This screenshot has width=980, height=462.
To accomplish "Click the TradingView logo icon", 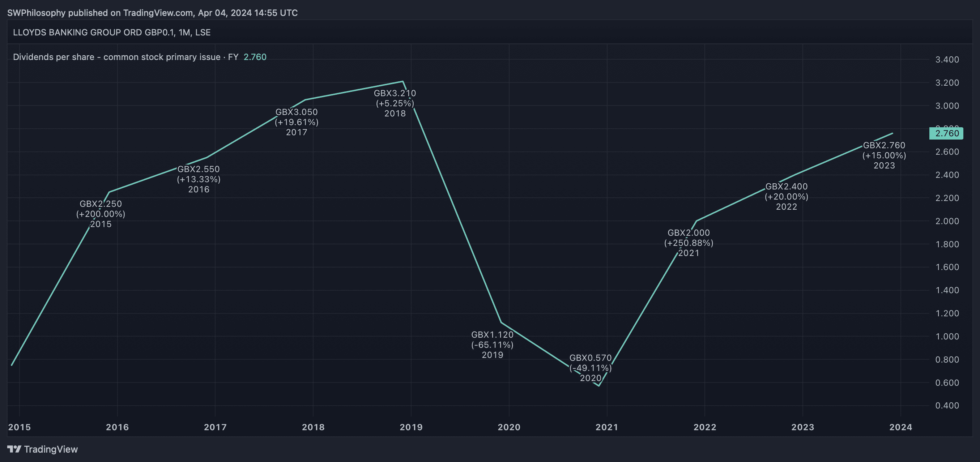I will (14, 449).
